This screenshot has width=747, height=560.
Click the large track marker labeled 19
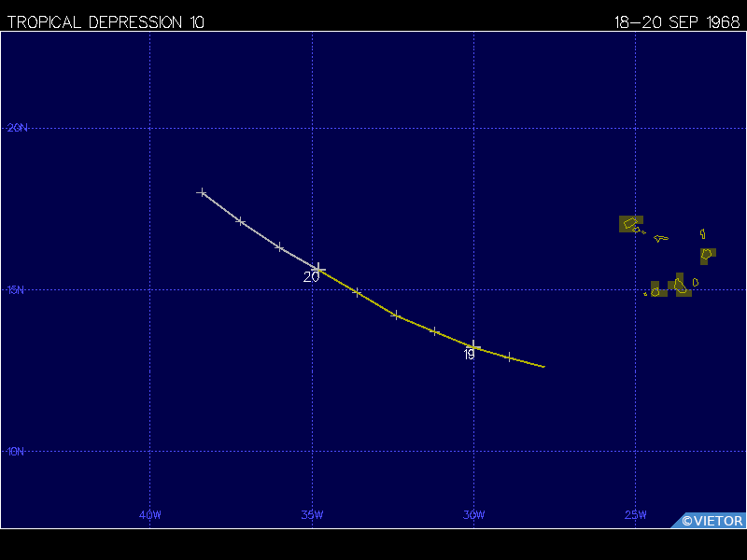pos(473,346)
